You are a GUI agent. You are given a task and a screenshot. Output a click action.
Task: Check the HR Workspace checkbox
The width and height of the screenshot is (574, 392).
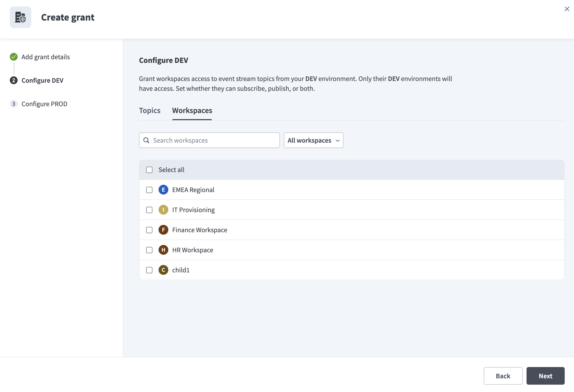[x=149, y=250]
